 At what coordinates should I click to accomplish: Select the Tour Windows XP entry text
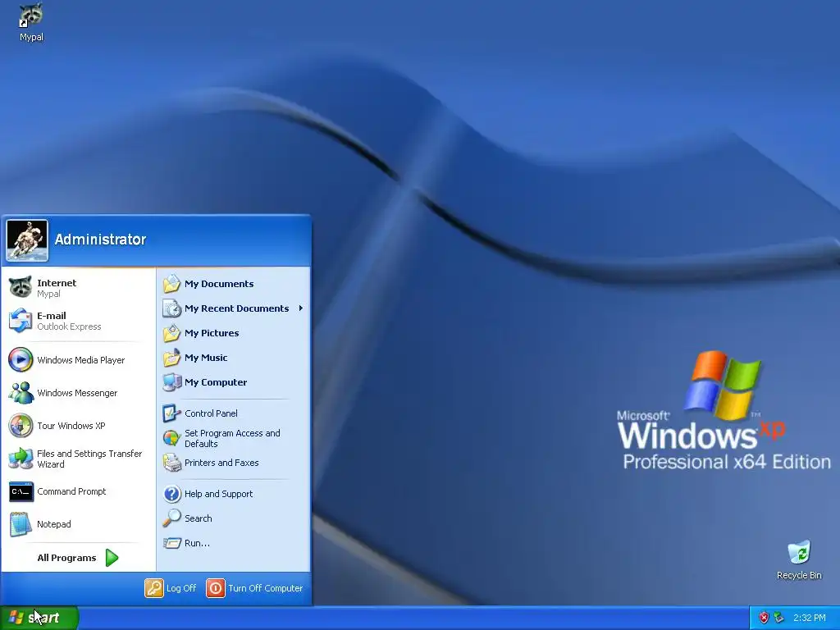(71, 426)
